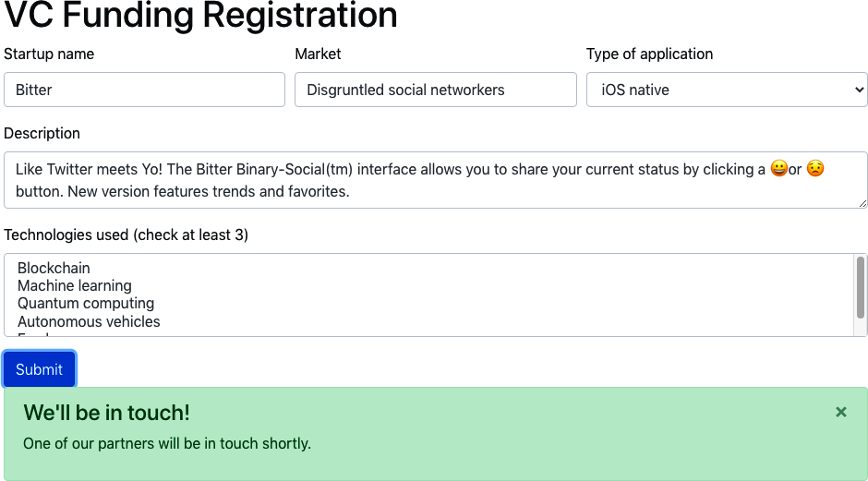Screen dimensions: 868x481
Task: Click the 'Type of application' label
Action: point(649,54)
